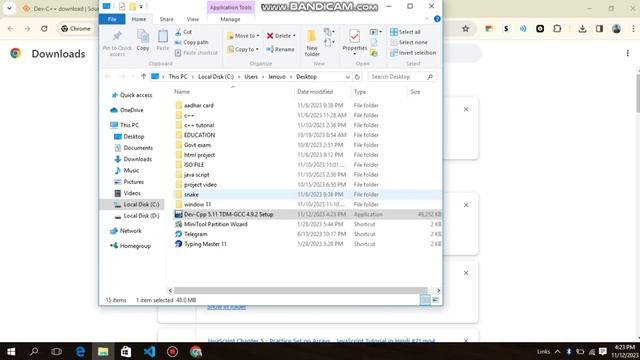Bookmark page with Chrome star icon
The width and height of the screenshot is (640, 360).
tap(466, 29)
